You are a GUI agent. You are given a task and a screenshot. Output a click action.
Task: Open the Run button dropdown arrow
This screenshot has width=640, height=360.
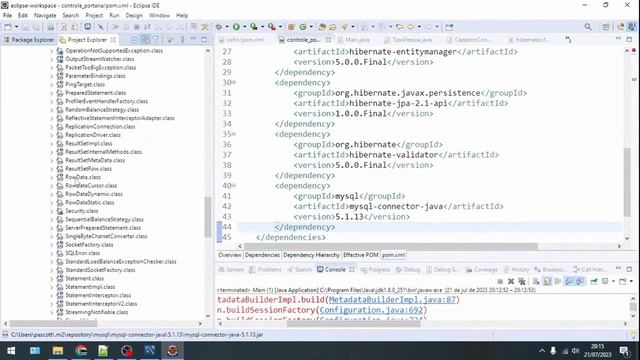[x=244, y=27]
